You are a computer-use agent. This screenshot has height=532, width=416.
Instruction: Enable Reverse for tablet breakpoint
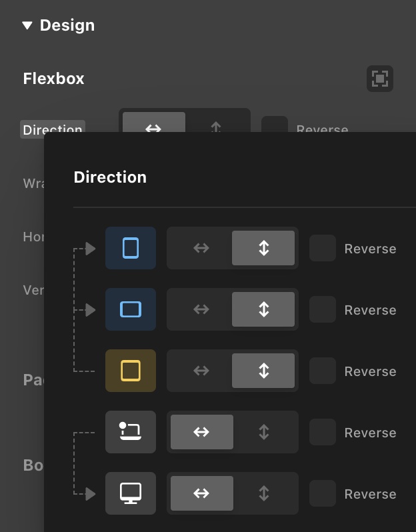pos(323,371)
